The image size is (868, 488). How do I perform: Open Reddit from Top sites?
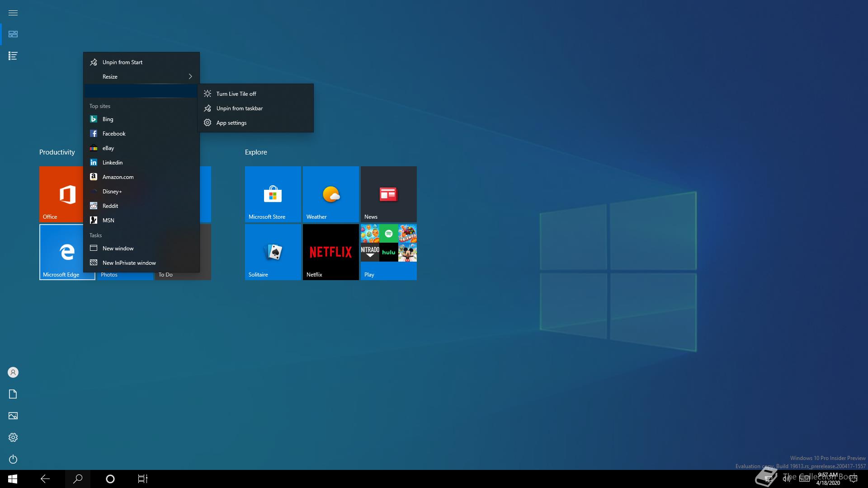point(142,206)
